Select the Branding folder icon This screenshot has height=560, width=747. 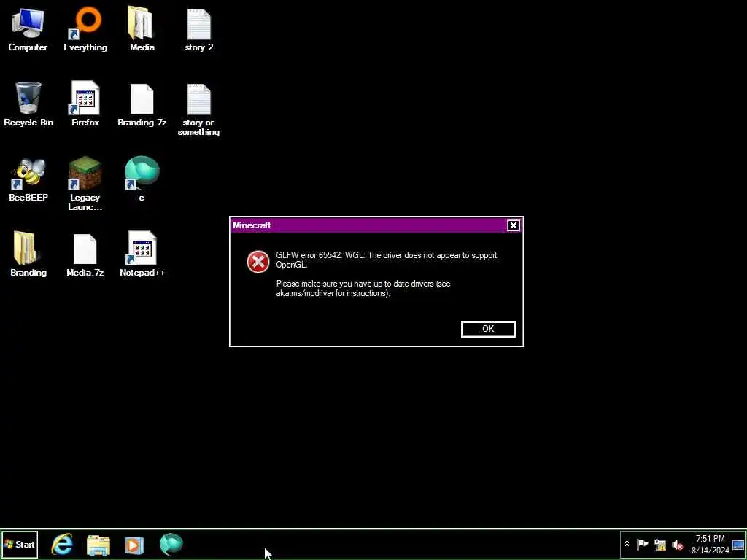(28, 254)
